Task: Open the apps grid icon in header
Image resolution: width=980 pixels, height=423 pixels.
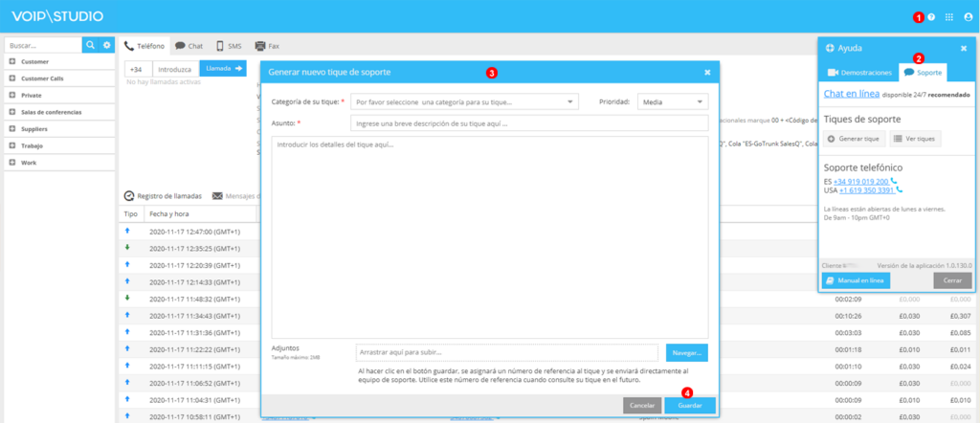Action: (949, 17)
